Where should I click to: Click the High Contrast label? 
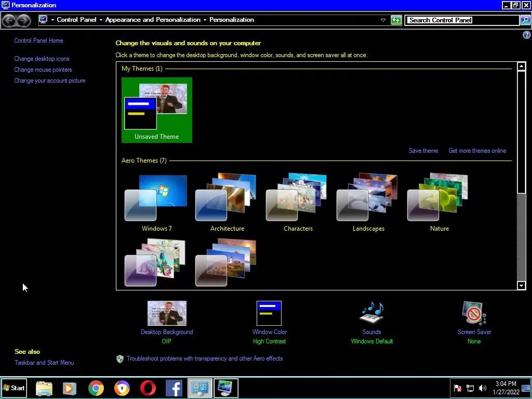[270, 341]
